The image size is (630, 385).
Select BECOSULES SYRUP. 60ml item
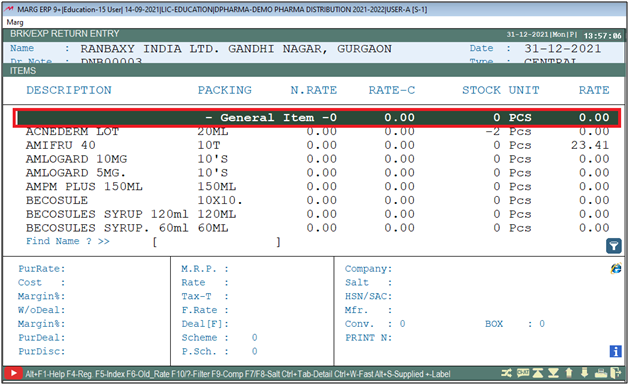click(317, 228)
